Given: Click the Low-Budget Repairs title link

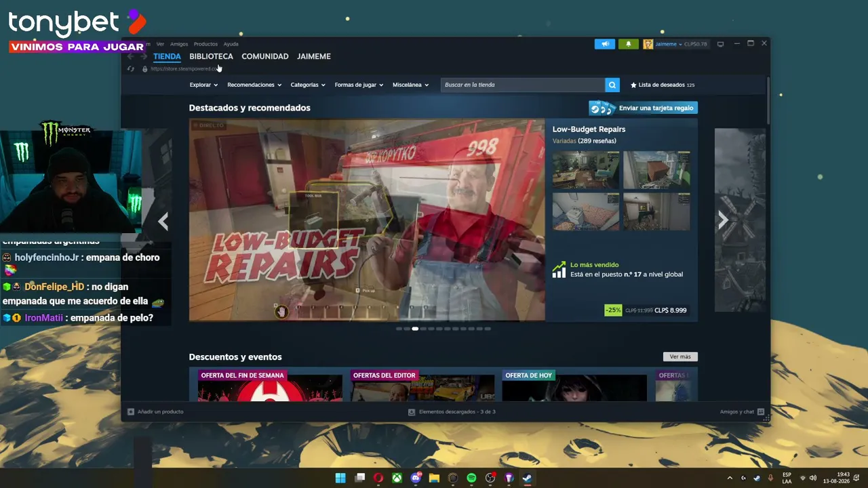Looking at the screenshot, I should pyautogui.click(x=589, y=129).
